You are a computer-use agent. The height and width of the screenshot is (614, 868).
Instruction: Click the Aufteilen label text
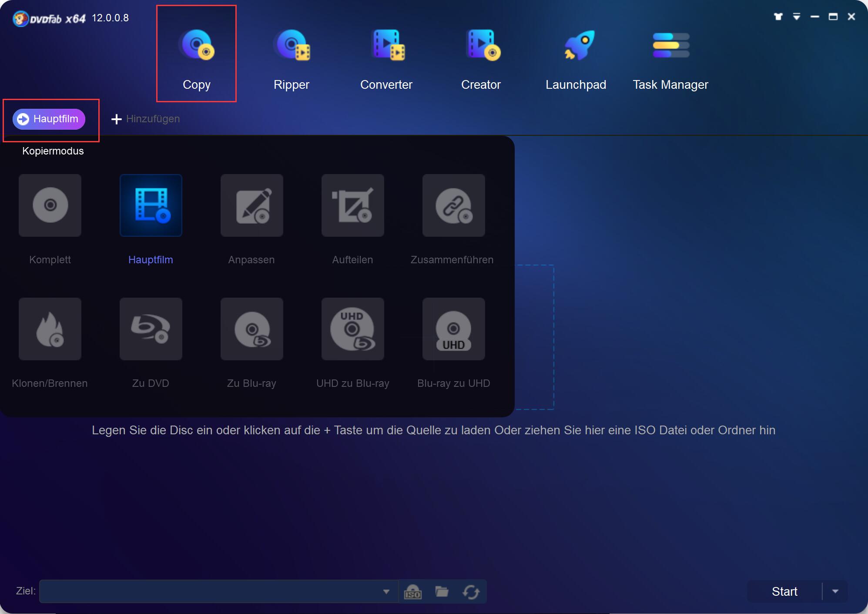tap(352, 260)
